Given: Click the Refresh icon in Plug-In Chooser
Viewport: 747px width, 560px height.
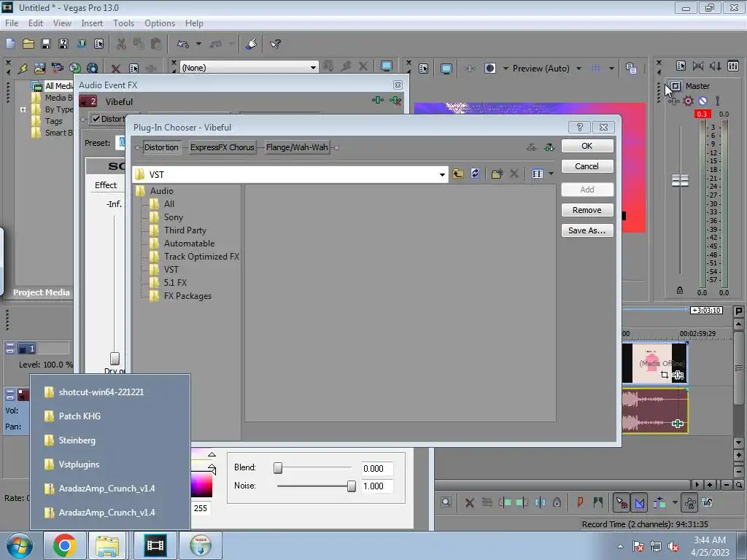Looking at the screenshot, I should (x=475, y=174).
